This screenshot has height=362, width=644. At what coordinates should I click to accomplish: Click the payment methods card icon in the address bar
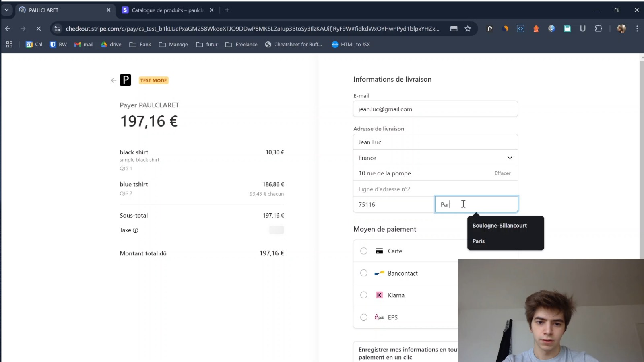(454, 29)
